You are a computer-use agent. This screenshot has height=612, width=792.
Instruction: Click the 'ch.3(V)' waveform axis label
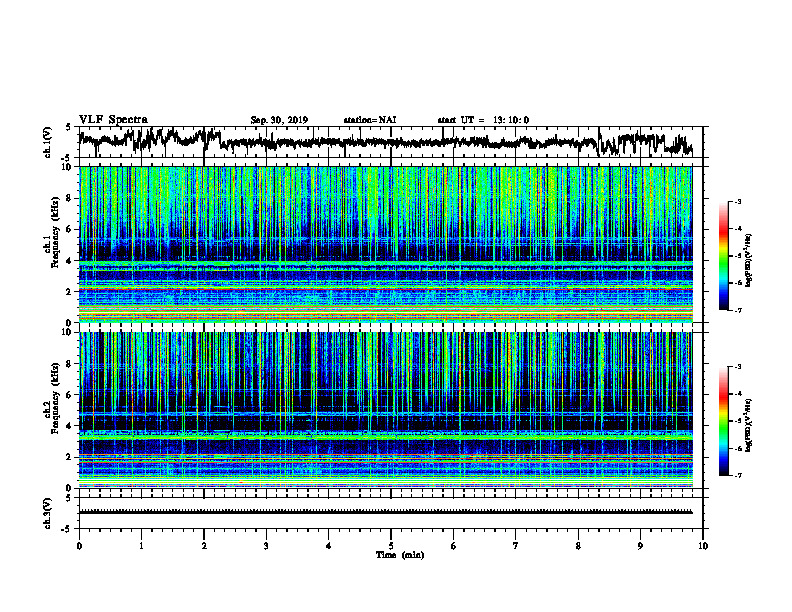click(48, 513)
